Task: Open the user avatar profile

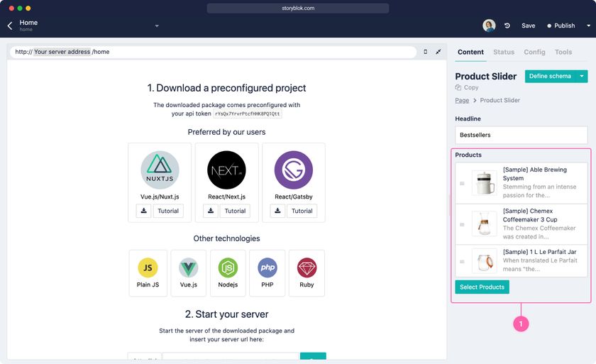Action: pos(489,26)
